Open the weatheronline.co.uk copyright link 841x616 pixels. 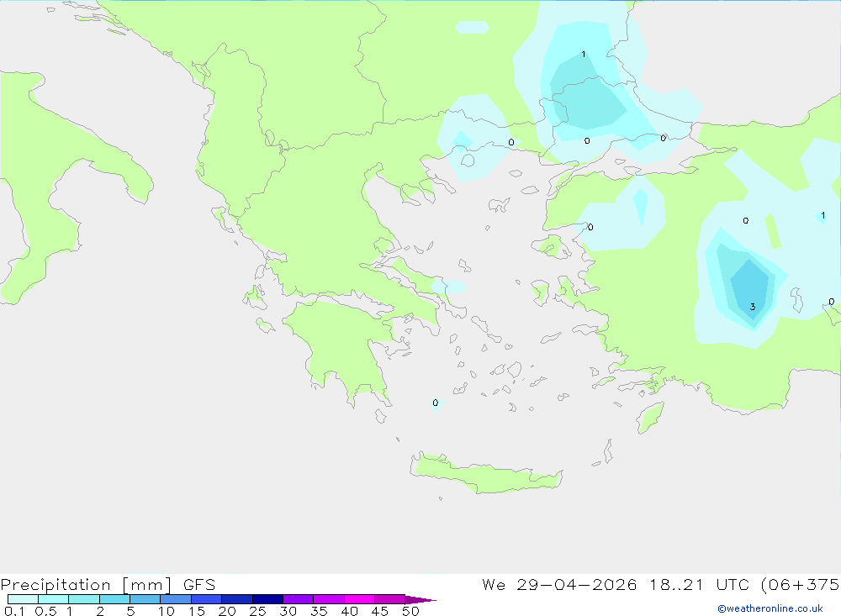pyautogui.click(x=770, y=608)
